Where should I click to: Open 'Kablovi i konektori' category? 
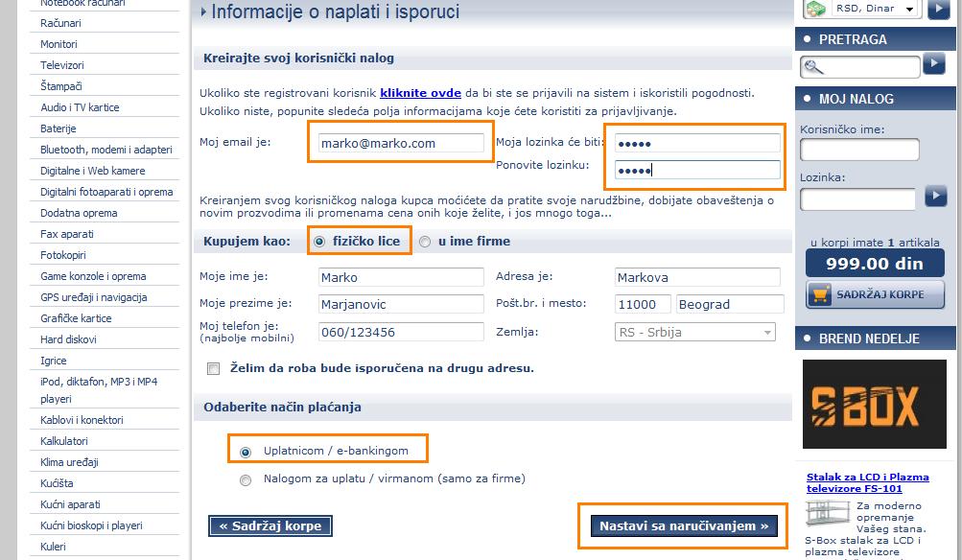82,420
